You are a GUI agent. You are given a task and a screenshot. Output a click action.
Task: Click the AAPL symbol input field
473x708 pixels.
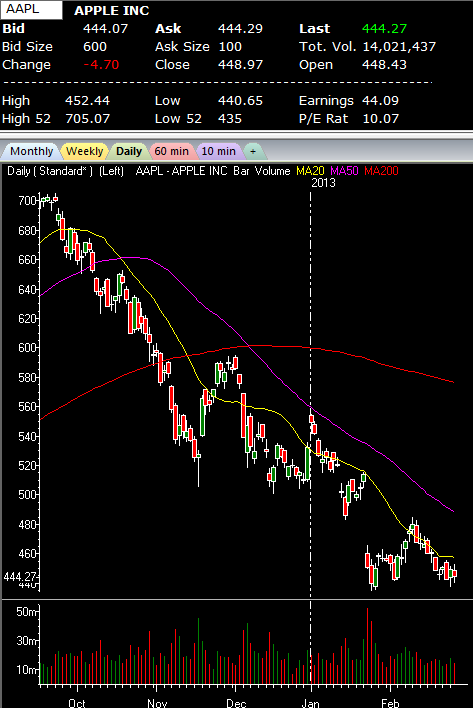click(x=31, y=9)
